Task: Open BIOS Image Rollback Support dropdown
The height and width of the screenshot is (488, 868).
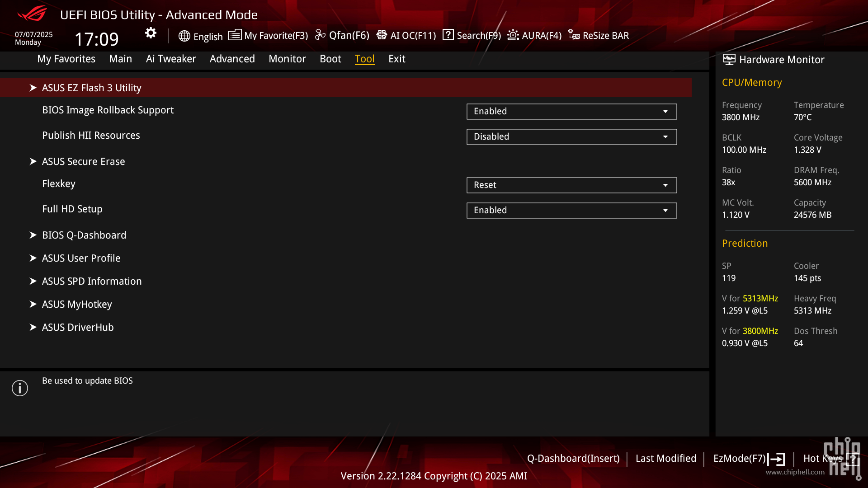Action: (x=571, y=112)
